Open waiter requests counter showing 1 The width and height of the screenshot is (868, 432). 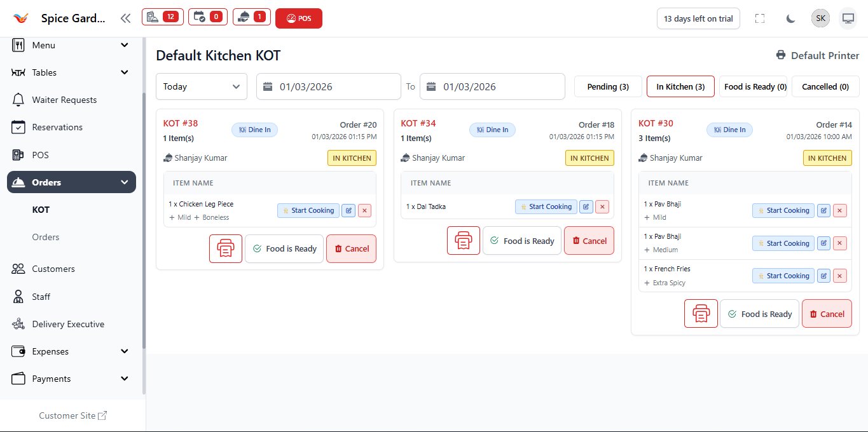click(252, 17)
